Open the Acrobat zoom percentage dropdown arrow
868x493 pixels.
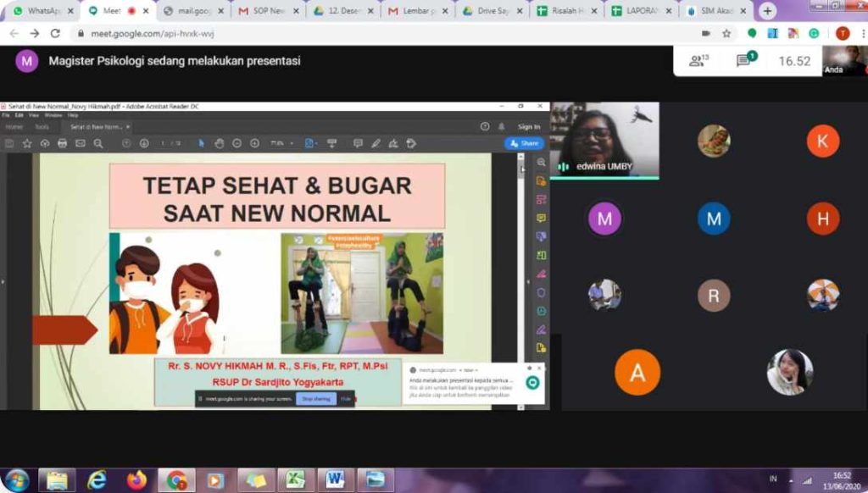coord(292,144)
